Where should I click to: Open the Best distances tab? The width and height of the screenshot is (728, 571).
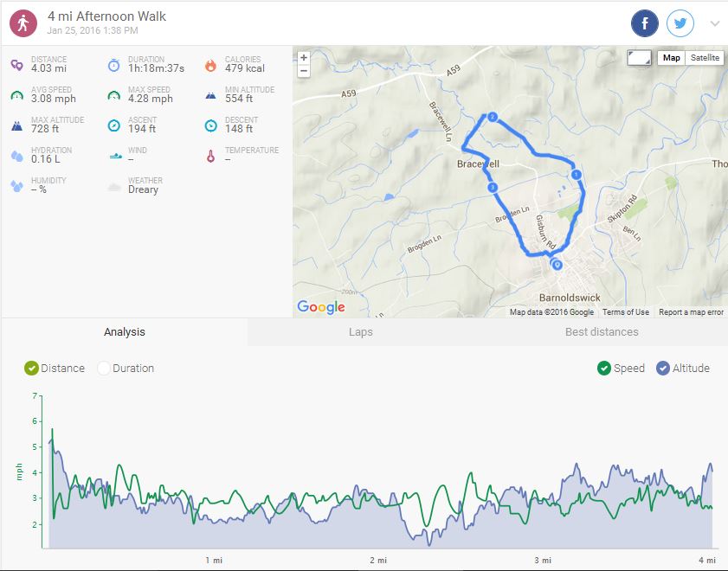601,332
